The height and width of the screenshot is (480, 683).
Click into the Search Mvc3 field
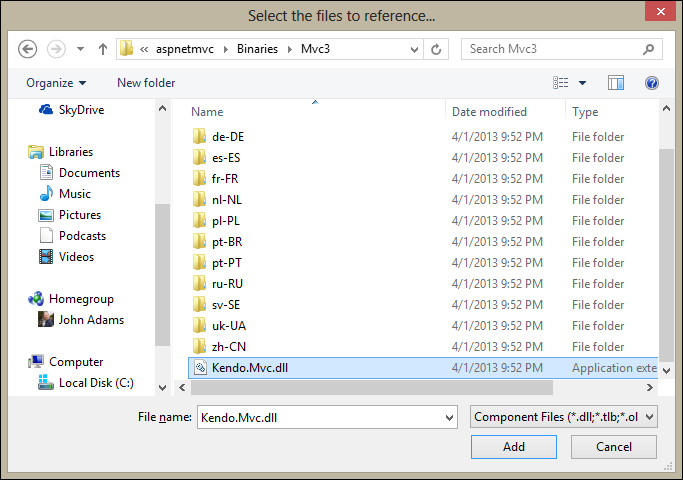554,49
